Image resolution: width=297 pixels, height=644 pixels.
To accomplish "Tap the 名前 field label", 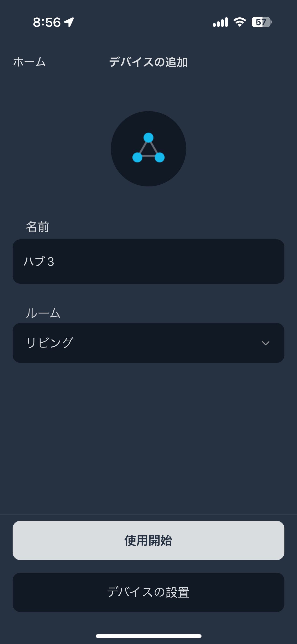I will pos(38,227).
